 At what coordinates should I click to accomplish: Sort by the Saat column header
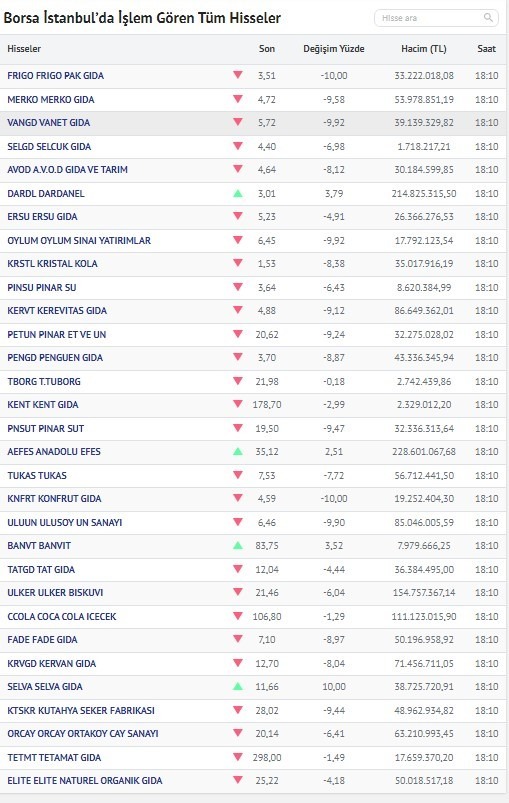(486, 49)
